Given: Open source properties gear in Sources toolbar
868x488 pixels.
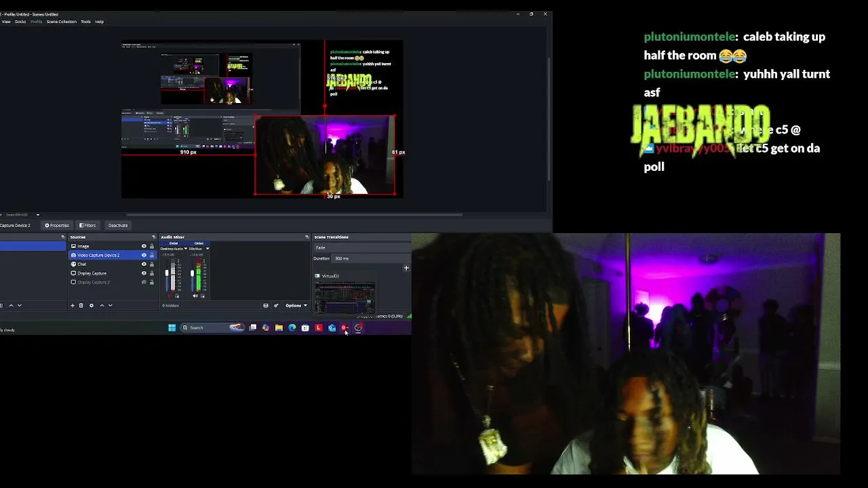Looking at the screenshot, I should 92,306.
